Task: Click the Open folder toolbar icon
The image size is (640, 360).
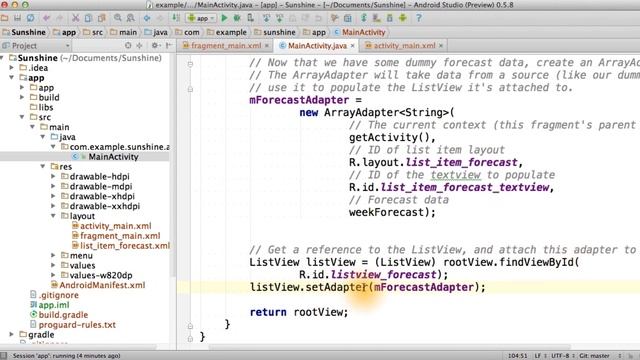Action: click(x=5, y=18)
